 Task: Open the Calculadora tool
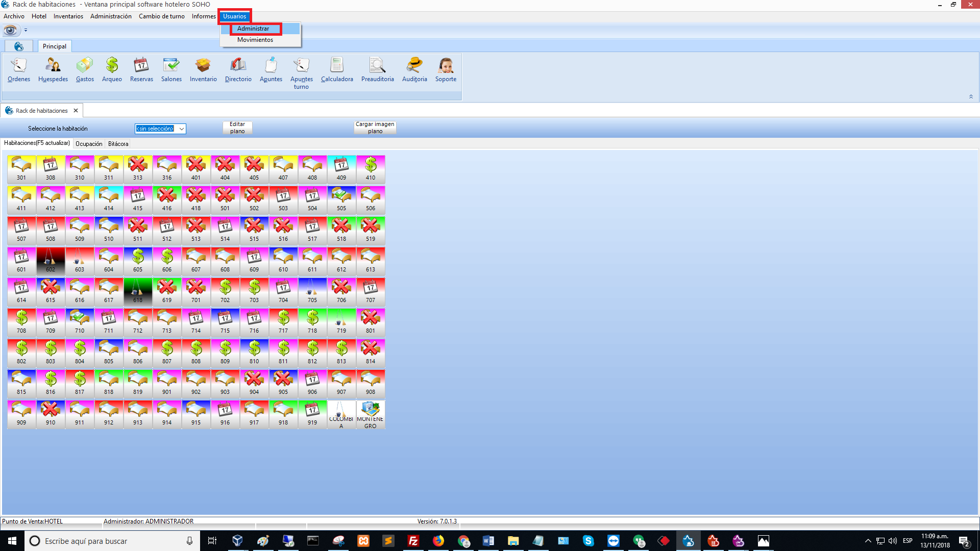pos(337,69)
